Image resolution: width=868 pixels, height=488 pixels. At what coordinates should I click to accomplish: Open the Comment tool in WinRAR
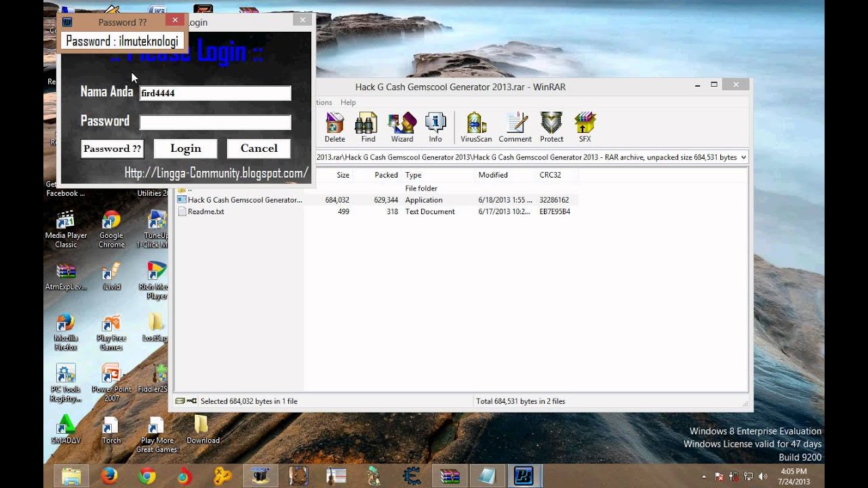pos(515,127)
